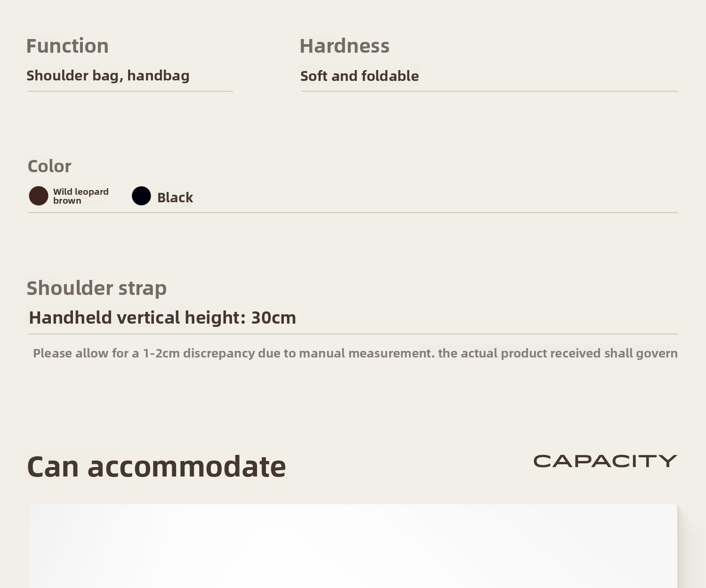Click the Color section heading
Image resolution: width=706 pixels, height=588 pixels.
click(x=49, y=166)
